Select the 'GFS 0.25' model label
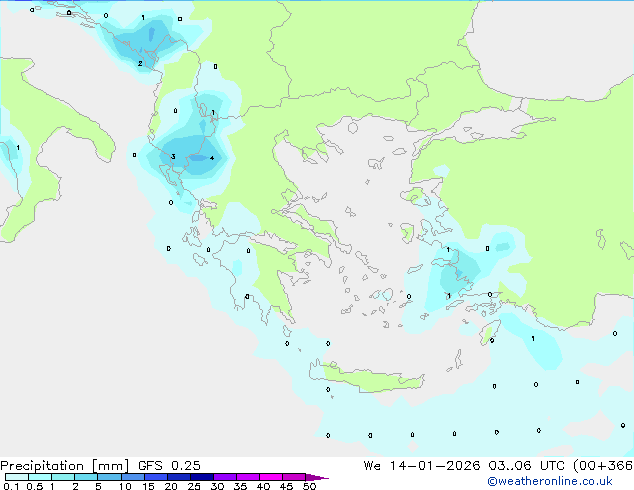 [169, 466]
